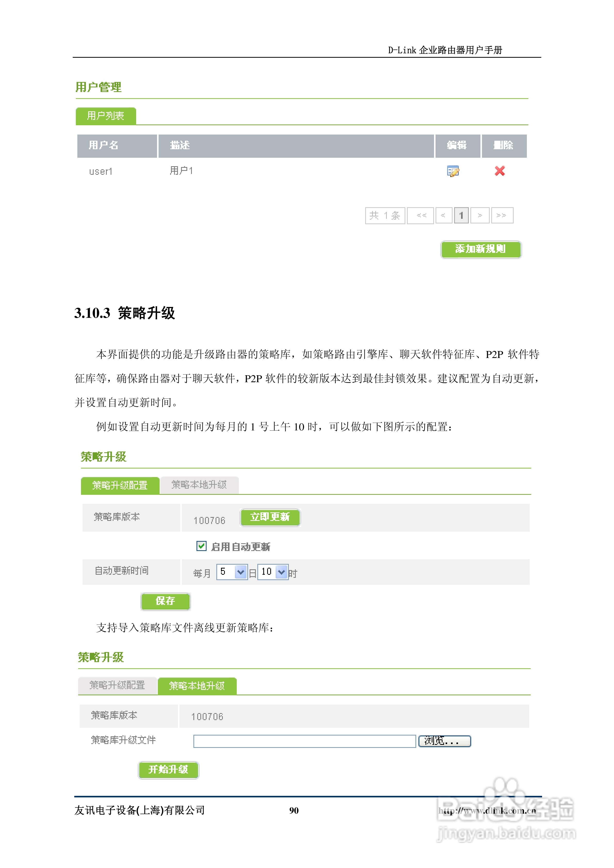Click the 开始升级 button
The height and width of the screenshot is (868, 614).
pyautogui.click(x=168, y=770)
